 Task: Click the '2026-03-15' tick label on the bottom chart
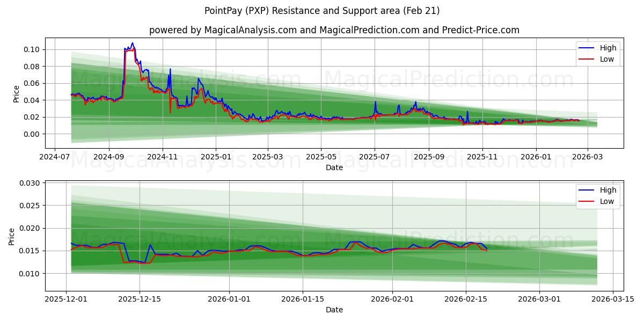[x=613, y=299]
